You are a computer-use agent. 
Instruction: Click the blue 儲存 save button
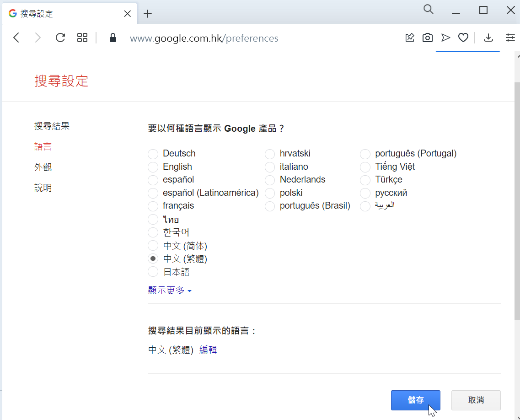(416, 400)
